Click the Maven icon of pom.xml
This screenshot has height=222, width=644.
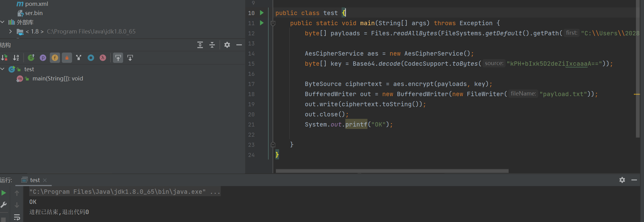[20, 4]
